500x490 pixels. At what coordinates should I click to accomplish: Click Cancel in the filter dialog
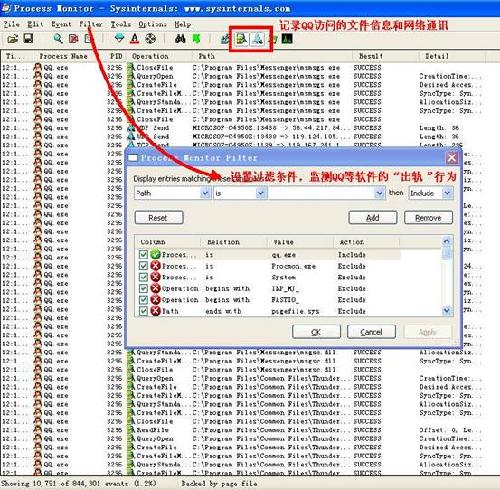coord(371,332)
